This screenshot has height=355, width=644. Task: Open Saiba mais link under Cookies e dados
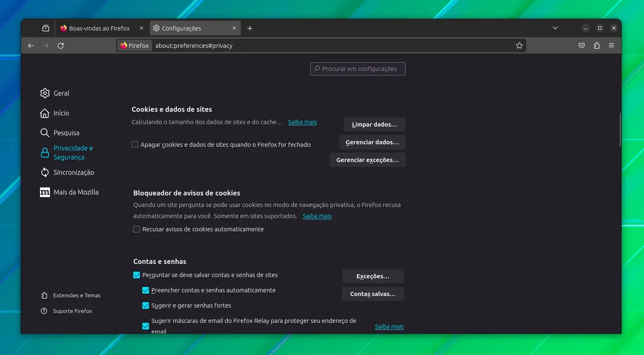[x=302, y=122]
